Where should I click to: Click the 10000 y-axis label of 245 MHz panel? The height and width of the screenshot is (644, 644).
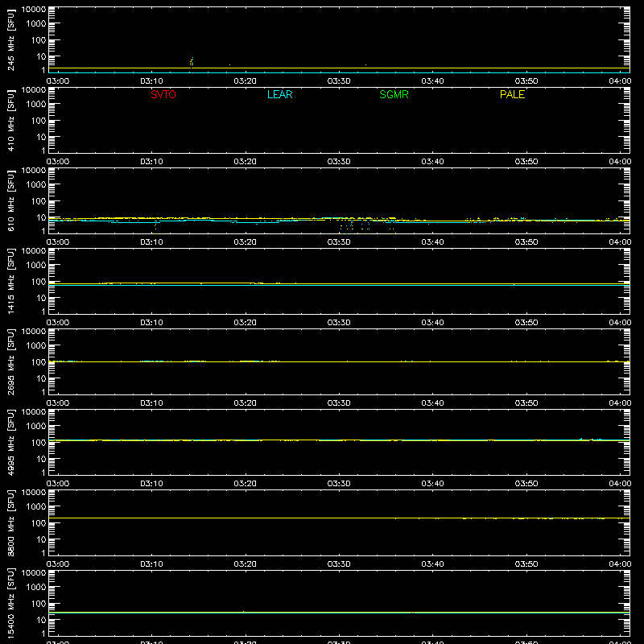34,10
